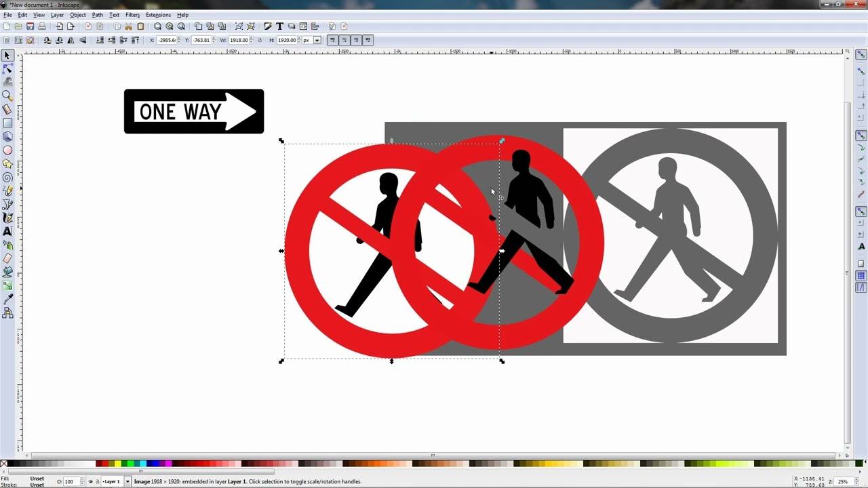868x488 pixels.
Task: Select the Tweak objects tool
Action: pyautogui.click(x=7, y=82)
